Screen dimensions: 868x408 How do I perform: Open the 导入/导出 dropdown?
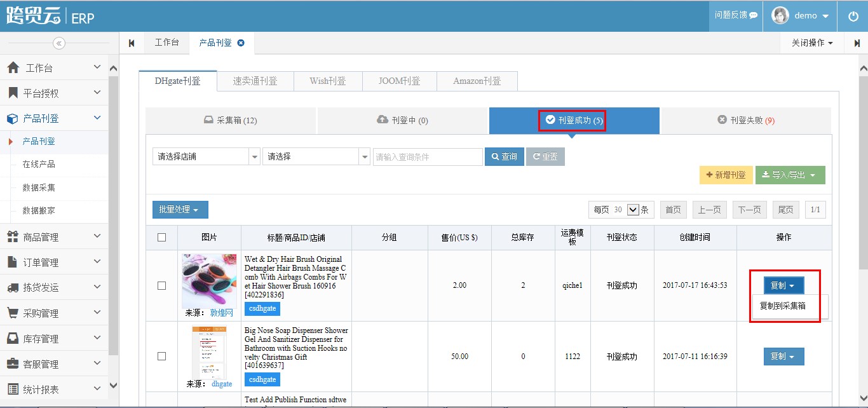(790, 175)
